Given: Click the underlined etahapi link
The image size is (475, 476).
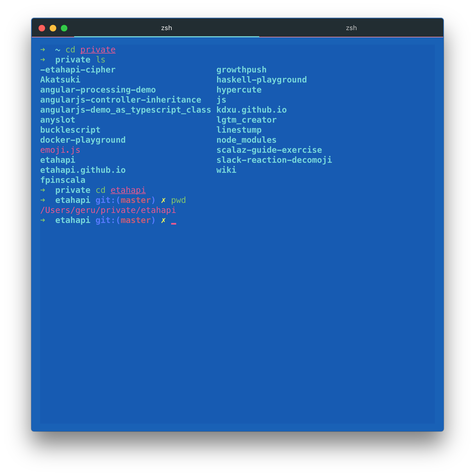Looking at the screenshot, I should coord(128,190).
